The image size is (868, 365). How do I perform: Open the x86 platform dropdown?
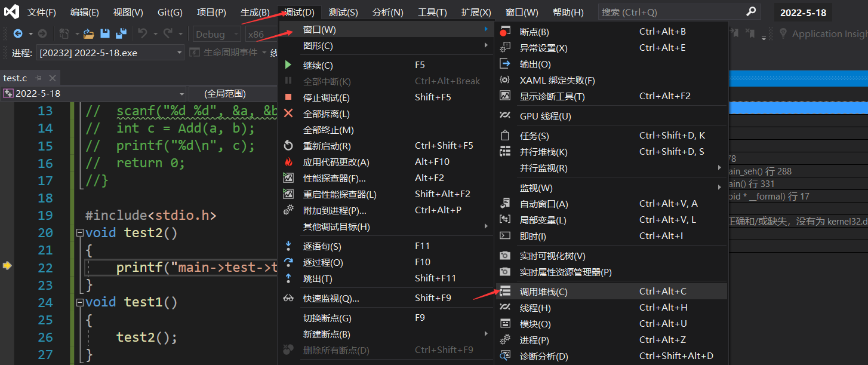(x=261, y=34)
